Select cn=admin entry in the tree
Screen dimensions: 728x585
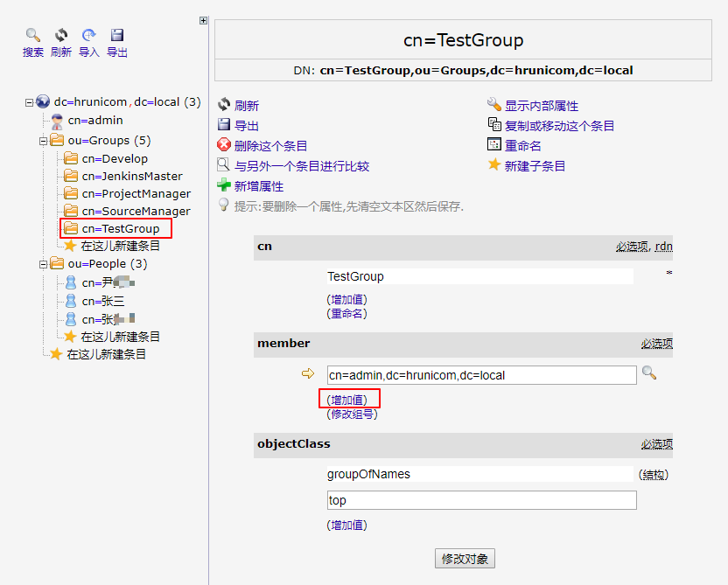tap(94, 121)
